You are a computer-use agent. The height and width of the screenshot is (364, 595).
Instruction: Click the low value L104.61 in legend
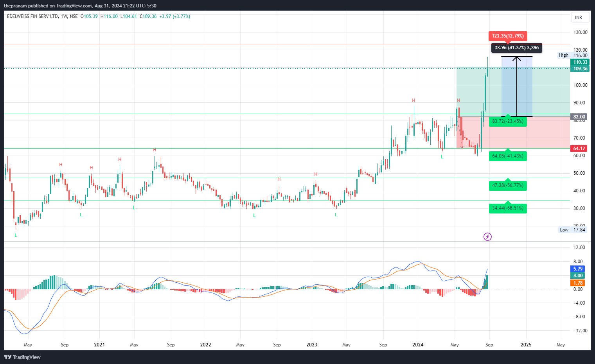129,16
